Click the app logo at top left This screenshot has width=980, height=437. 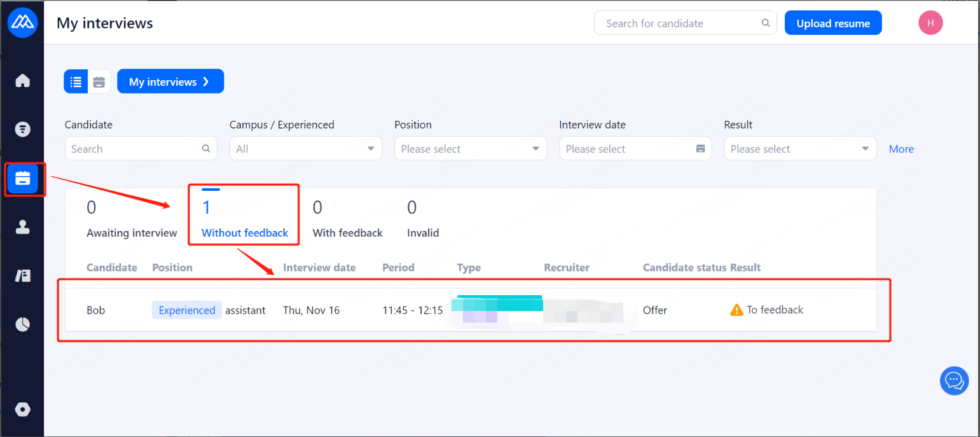click(x=23, y=24)
